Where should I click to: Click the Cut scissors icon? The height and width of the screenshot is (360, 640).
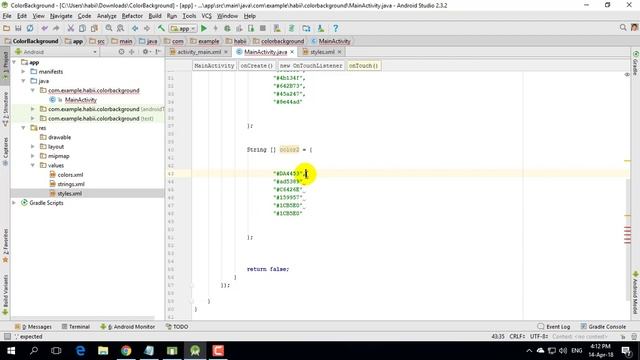[71, 29]
